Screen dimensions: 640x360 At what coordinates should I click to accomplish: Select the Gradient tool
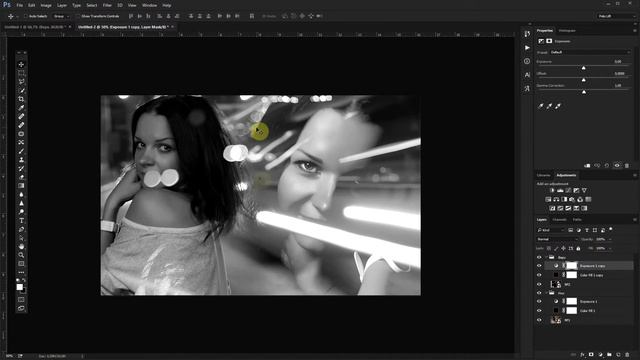21,186
